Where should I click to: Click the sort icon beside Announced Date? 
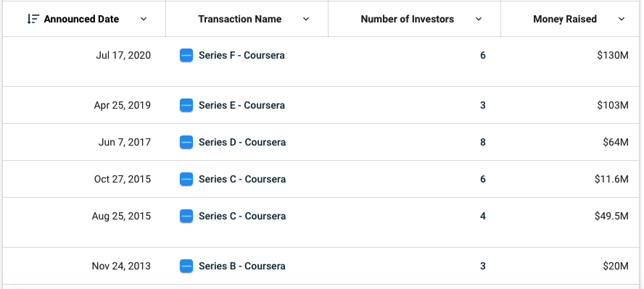pyautogui.click(x=33, y=19)
